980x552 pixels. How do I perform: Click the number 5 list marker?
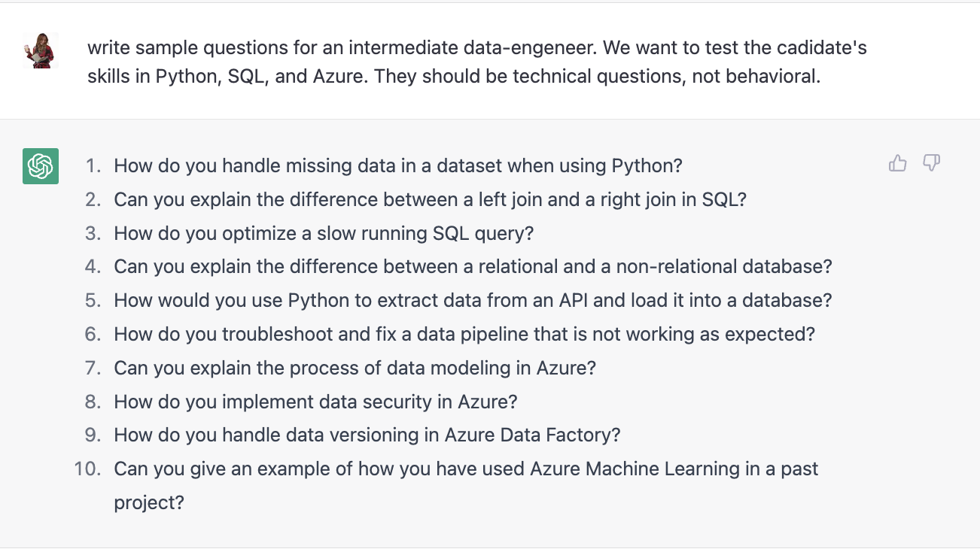pyautogui.click(x=93, y=300)
